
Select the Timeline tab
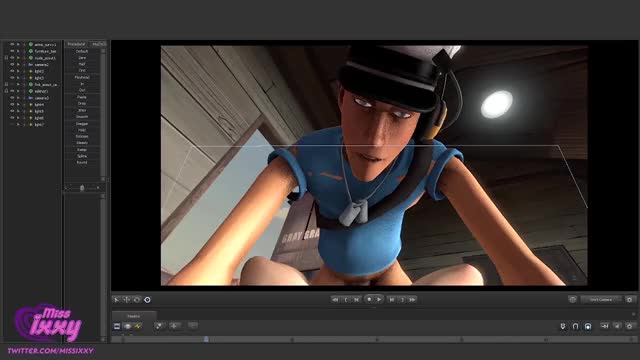point(134,316)
